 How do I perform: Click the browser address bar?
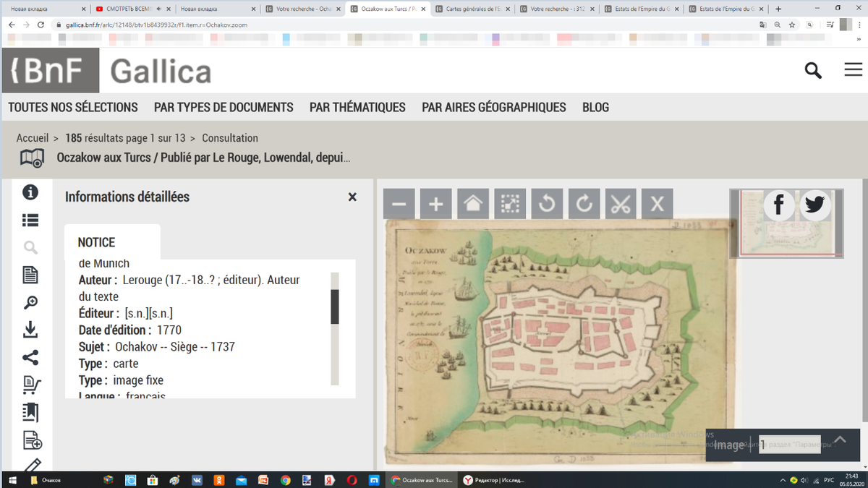pos(405,24)
